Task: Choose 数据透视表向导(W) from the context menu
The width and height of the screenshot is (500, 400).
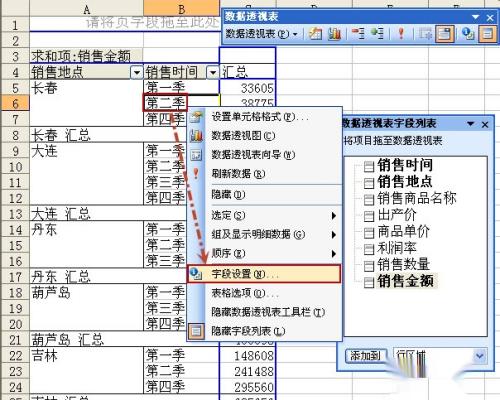Action: point(265,155)
